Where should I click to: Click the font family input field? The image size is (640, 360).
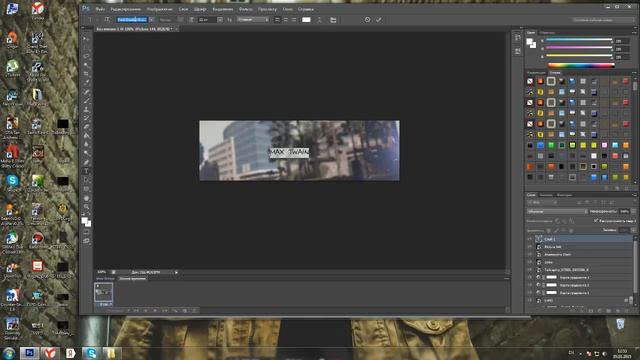coord(132,20)
